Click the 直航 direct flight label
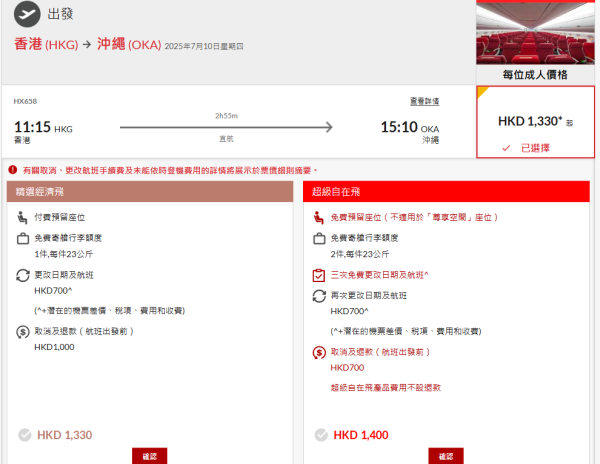 pos(226,139)
